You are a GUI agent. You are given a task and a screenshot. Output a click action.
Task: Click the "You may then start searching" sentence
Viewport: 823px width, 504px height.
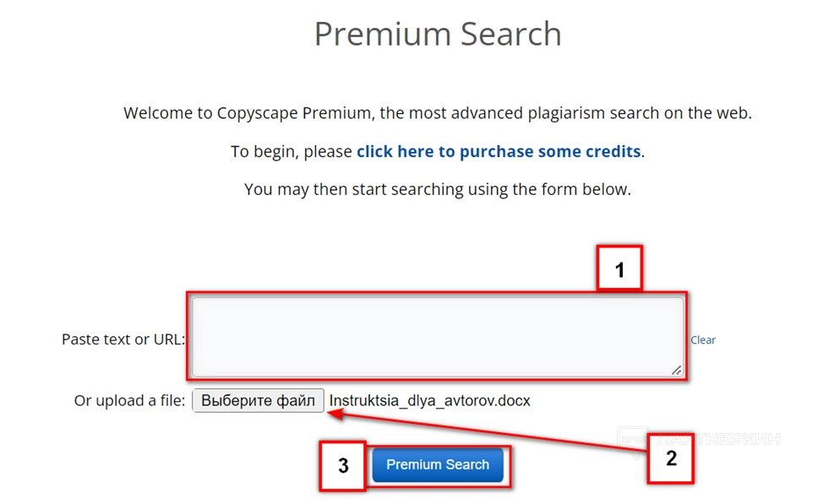click(437, 189)
